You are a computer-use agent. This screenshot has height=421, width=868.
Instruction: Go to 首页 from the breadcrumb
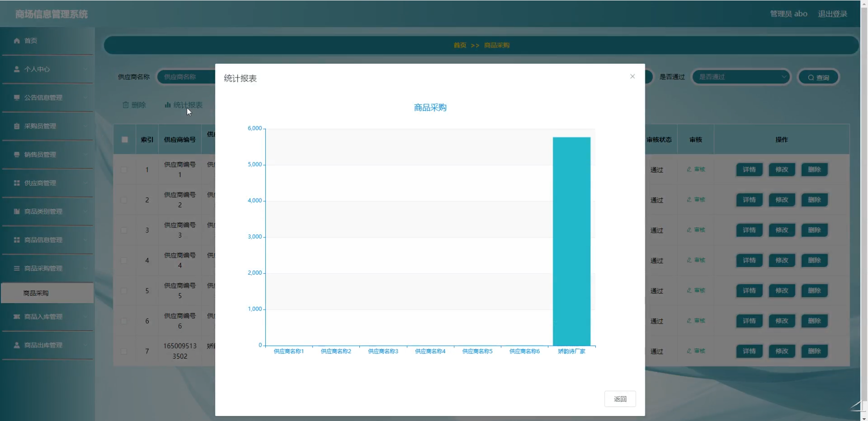pyautogui.click(x=460, y=45)
